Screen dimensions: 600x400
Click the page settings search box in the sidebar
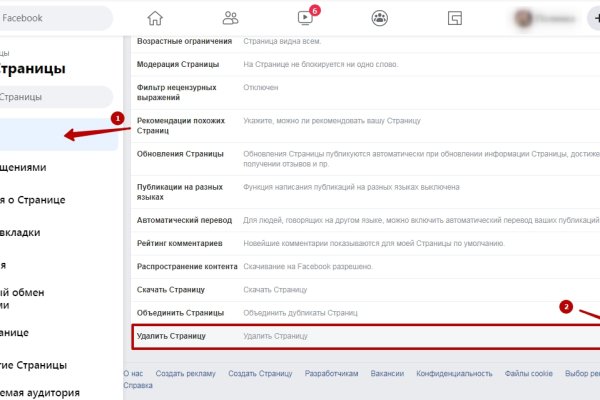pyautogui.click(x=55, y=97)
